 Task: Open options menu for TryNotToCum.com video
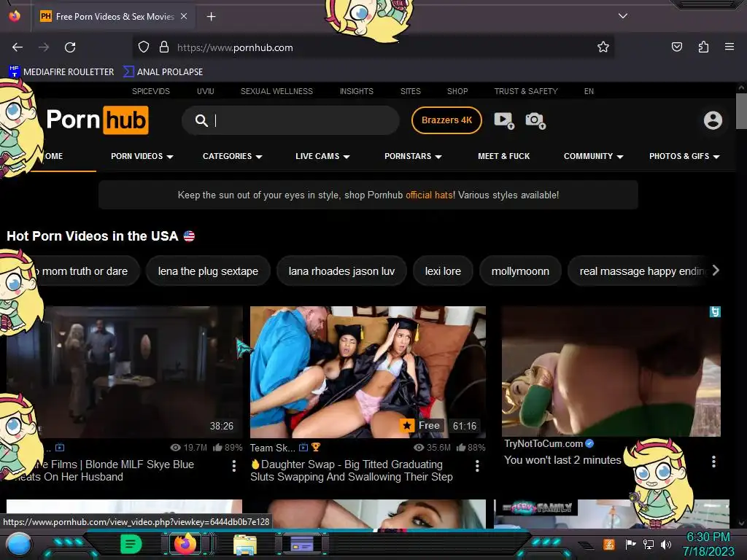tap(713, 461)
